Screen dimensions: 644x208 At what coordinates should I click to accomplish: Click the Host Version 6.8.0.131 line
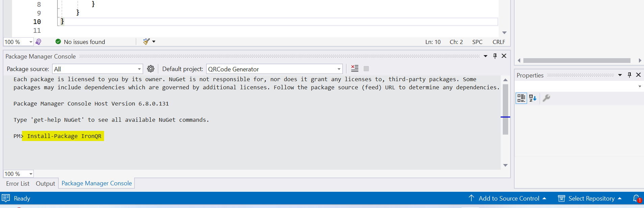click(91, 103)
